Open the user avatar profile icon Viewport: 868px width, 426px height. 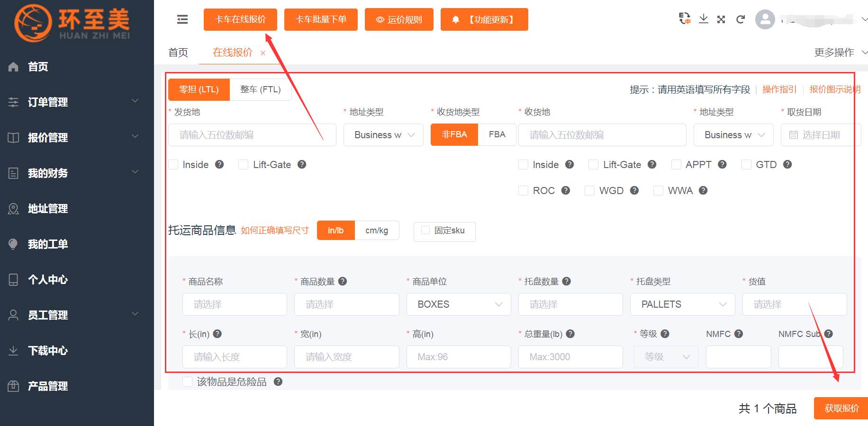pyautogui.click(x=765, y=19)
